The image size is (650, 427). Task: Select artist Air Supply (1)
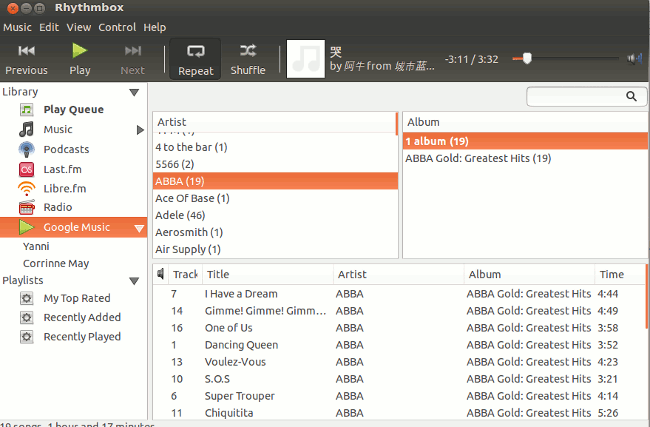[x=275, y=249]
